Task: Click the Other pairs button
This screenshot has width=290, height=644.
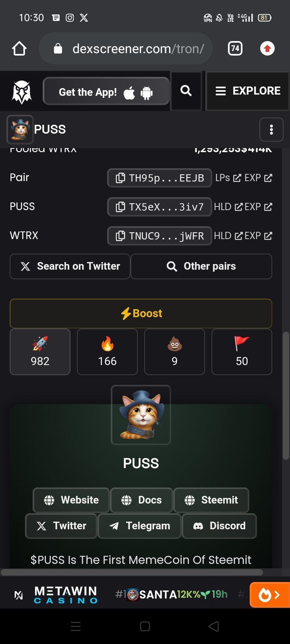Action: tap(201, 266)
